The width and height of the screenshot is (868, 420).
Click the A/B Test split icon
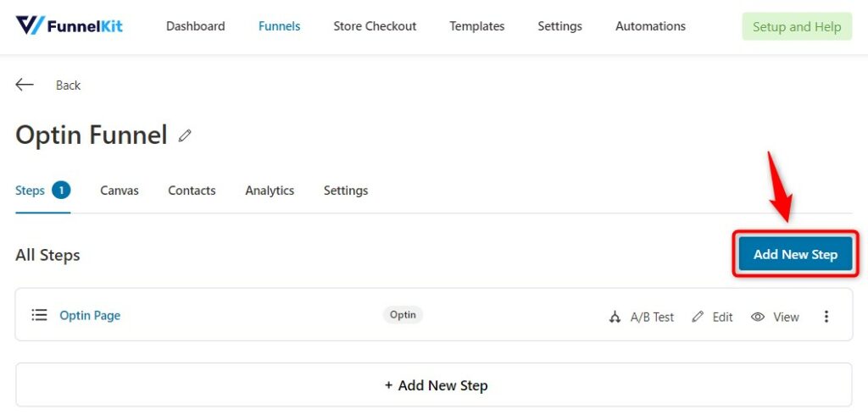615,317
